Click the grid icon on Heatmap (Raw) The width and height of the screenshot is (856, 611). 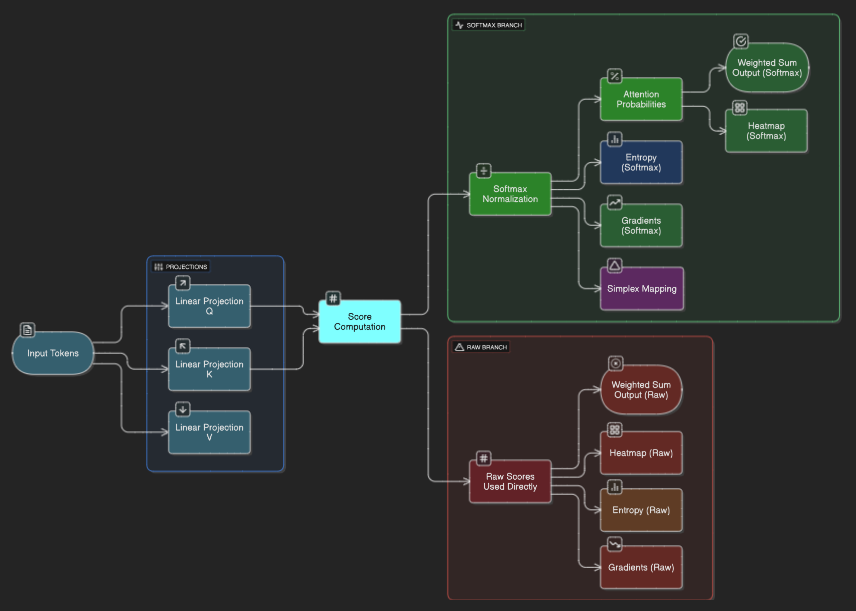coord(615,430)
